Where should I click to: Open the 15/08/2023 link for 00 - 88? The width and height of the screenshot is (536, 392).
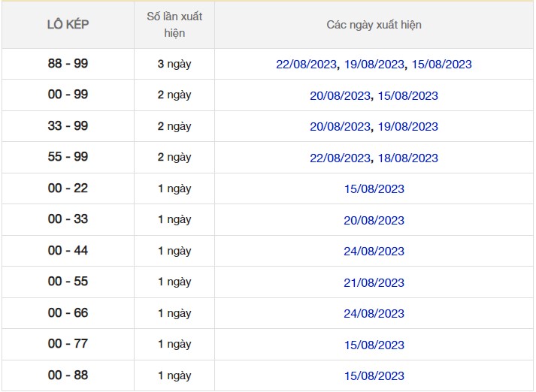coord(374,376)
